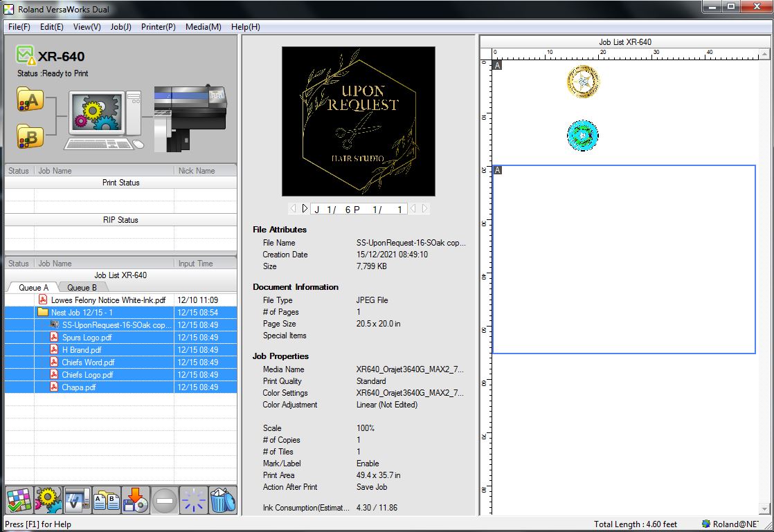Viewport: 774px width, 532px height.
Task: Switch to the Queue A tab
Action: [33, 288]
